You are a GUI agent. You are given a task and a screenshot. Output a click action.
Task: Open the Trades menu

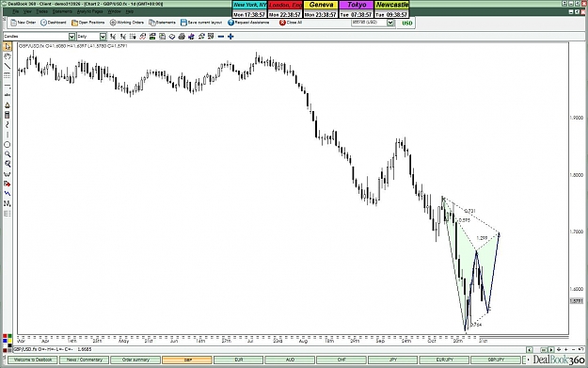(41, 11)
